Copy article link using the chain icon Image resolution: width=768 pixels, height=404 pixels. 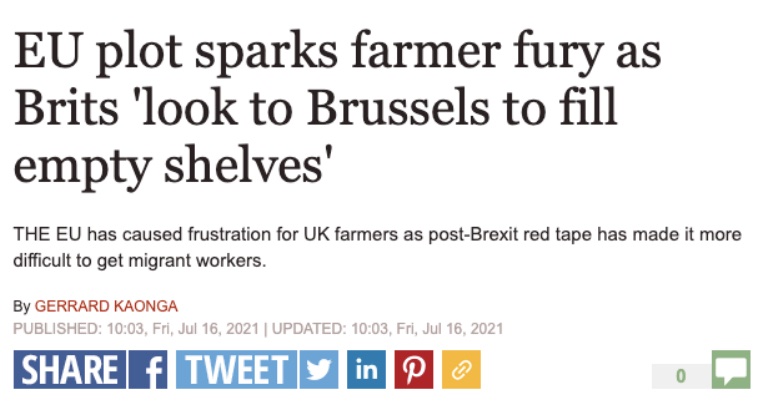pyautogui.click(x=461, y=369)
